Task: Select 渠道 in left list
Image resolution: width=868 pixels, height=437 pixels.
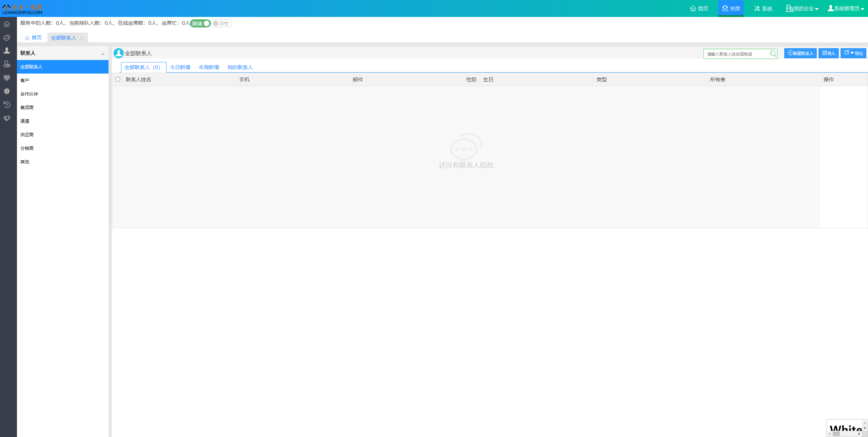Action: (63, 121)
